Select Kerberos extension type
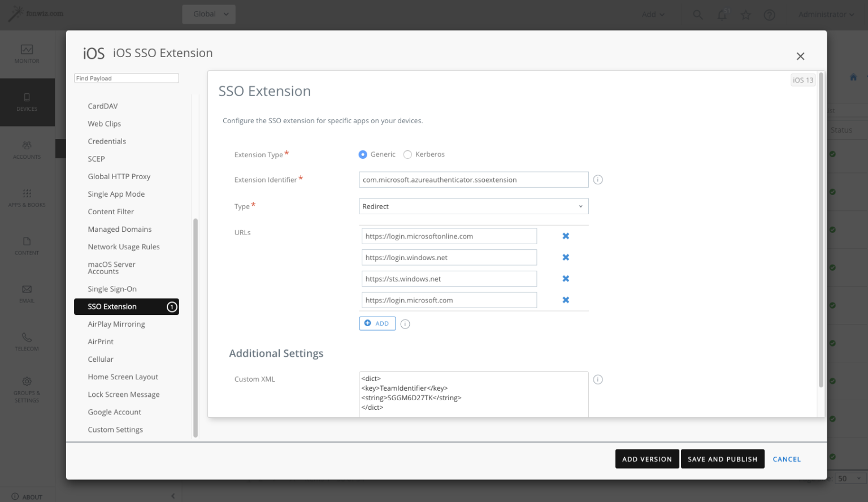 coord(407,154)
